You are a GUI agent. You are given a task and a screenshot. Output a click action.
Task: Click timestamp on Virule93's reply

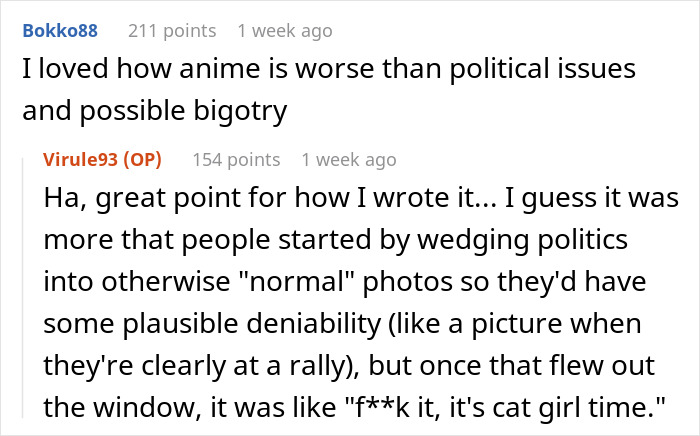tap(349, 160)
